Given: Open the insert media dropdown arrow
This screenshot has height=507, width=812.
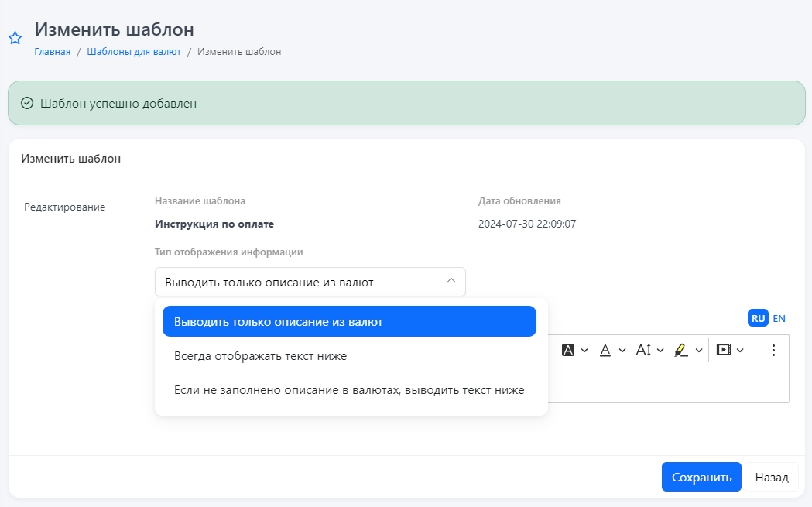Looking at the screenshot, I should [x=740, y=350].
